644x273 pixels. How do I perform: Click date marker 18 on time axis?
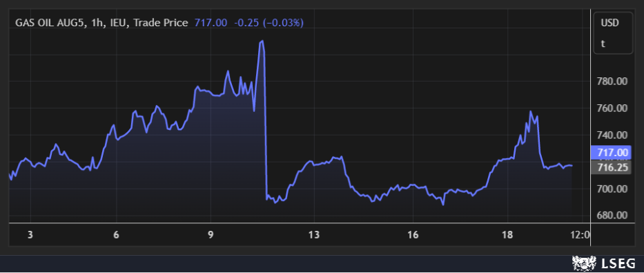coord(507,235)
